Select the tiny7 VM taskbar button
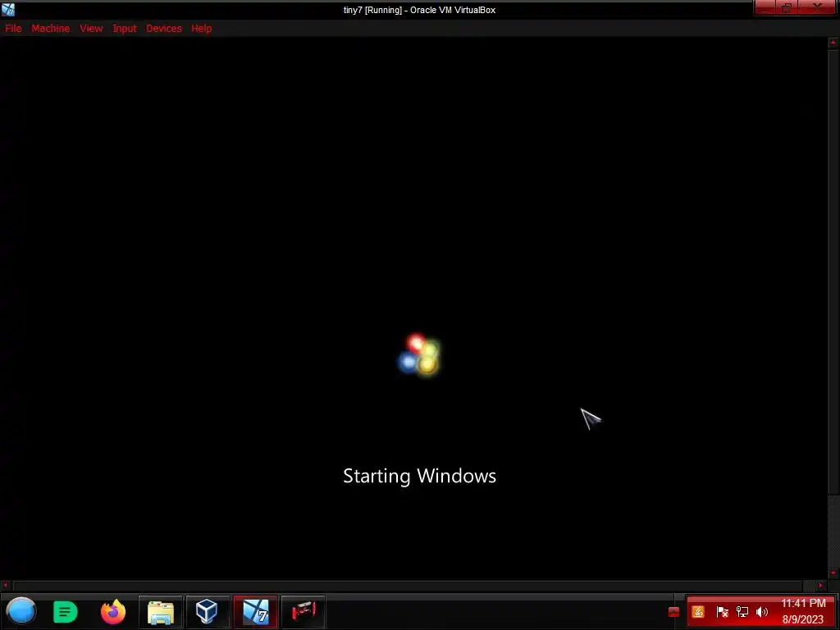This screenshot has width=840, height=630. tap(256, 612)
